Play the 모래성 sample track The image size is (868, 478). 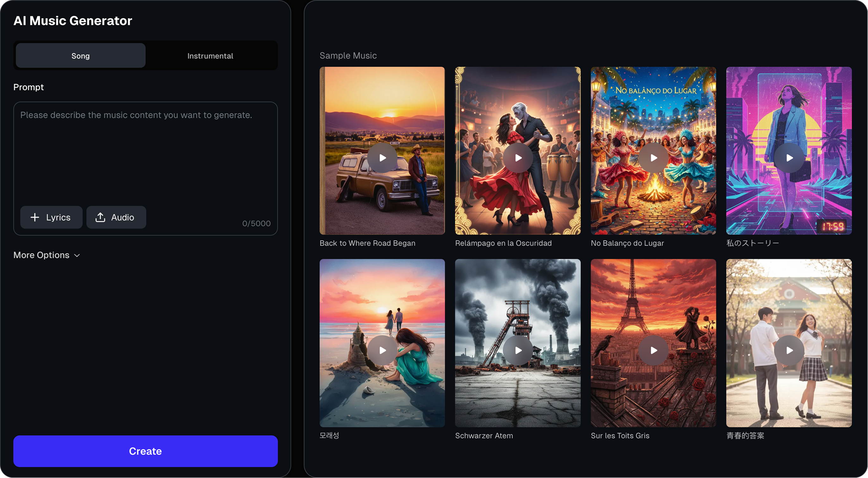[382, 350]
